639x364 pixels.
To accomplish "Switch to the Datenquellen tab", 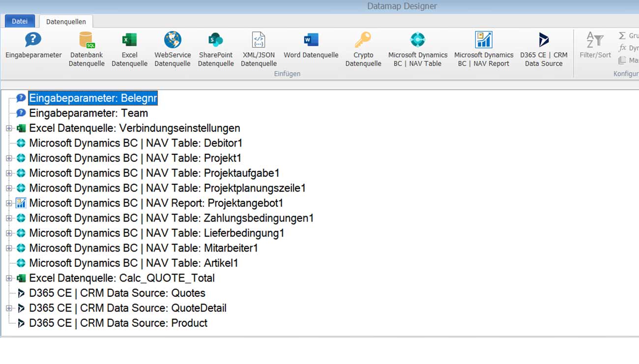I will 66,22.
